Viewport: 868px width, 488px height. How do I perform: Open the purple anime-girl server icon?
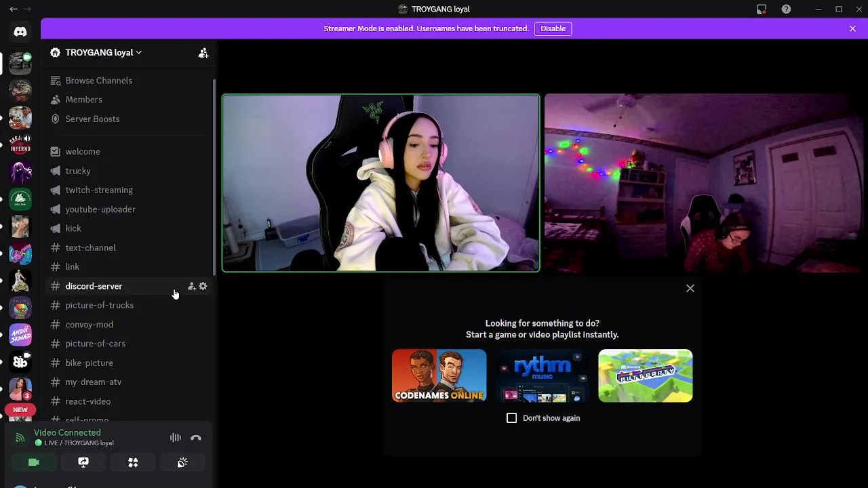tap(20, 171)
